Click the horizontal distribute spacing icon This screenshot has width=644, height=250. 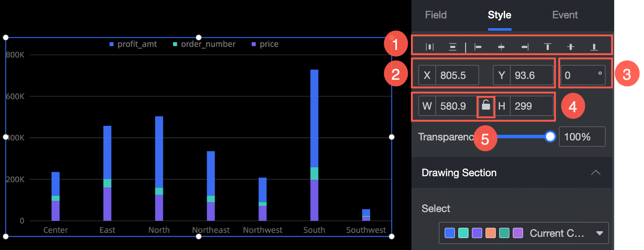click(430, 47)
